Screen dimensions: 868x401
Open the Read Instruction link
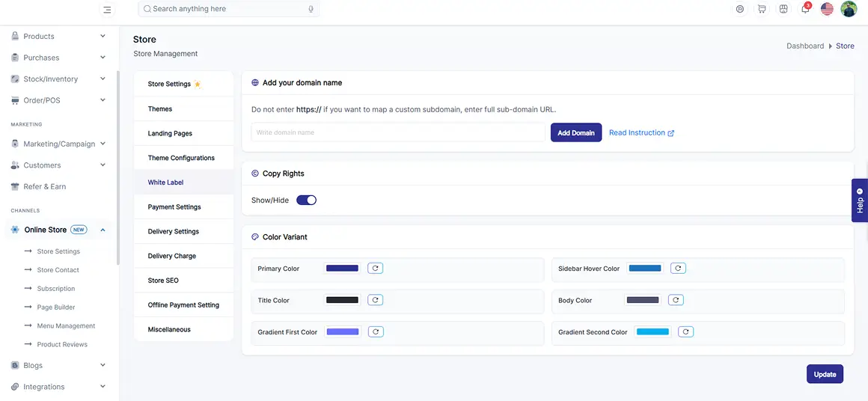[x=641, y=132]
